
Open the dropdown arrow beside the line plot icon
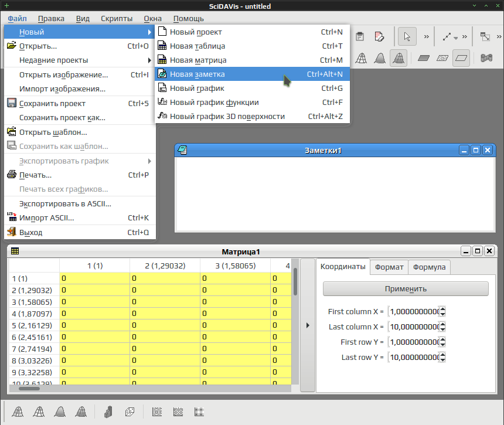click(x=455, y=38)
